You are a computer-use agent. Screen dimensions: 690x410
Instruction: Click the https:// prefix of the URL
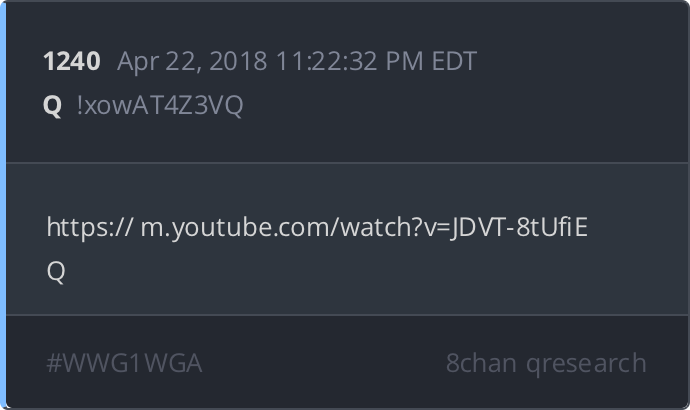pyautogui.click(x=90, y=227)
